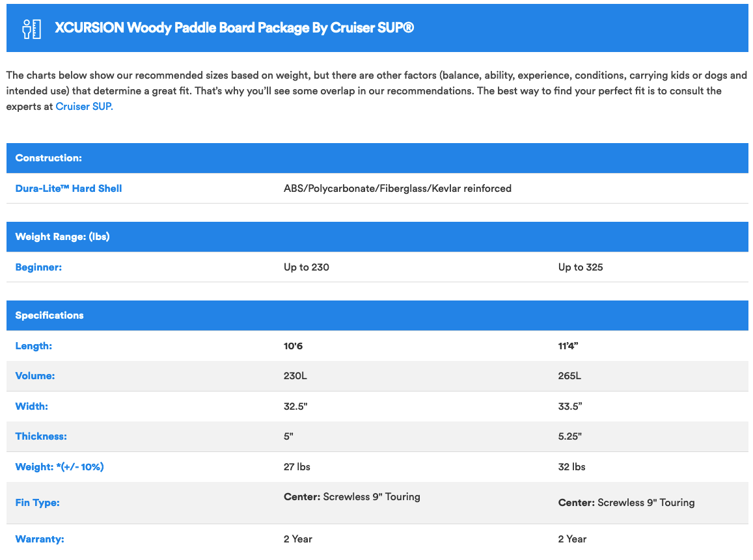
Task: Open the Dura-Lite Hard Shell link
Action: pos(68,189)
